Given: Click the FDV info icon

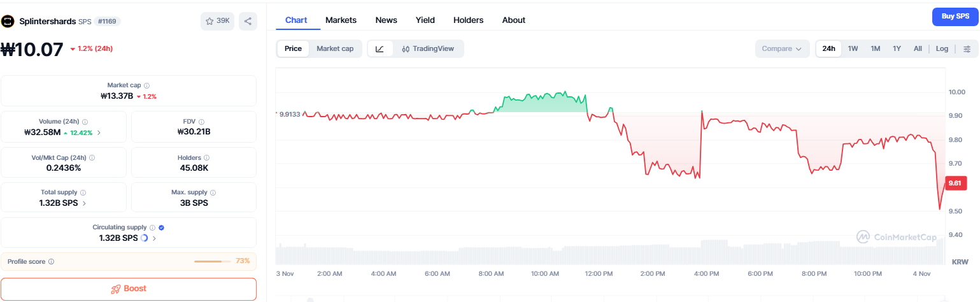Looking at the screenshot, I should pos(202,122).
